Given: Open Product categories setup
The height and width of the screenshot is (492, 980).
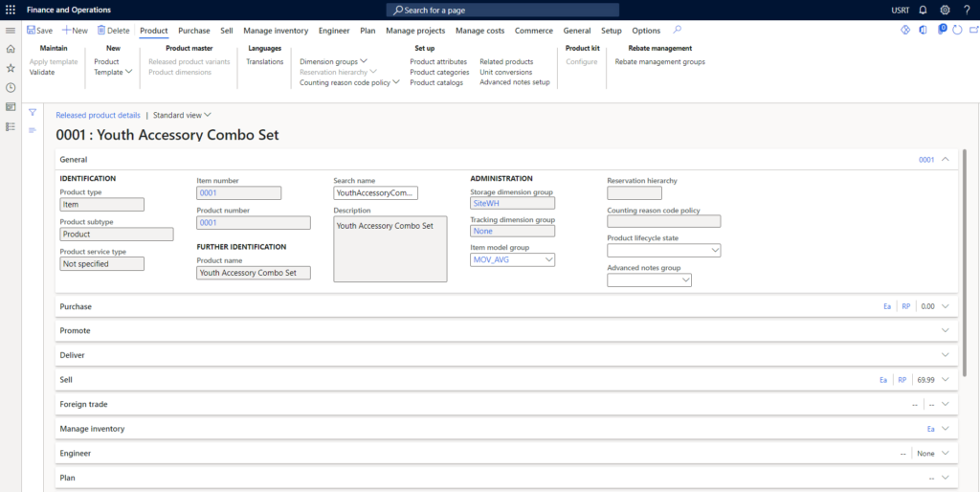Looking at the screenshot, I should tap(439, 72).
